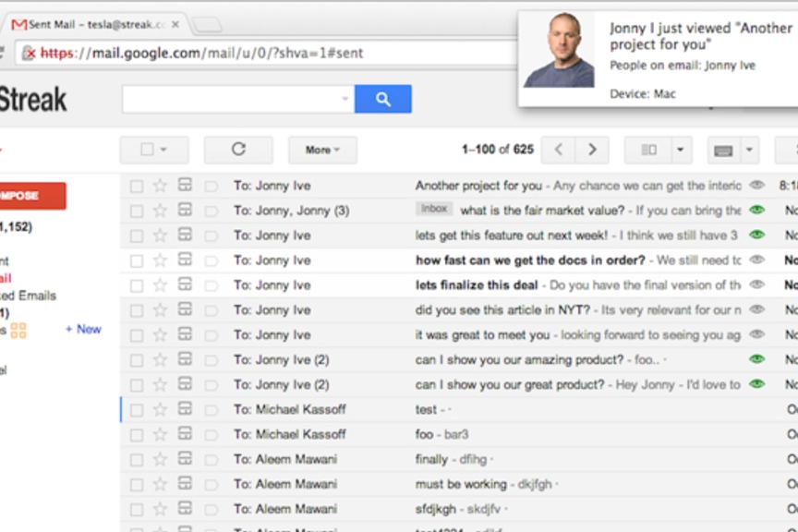Image resolution: width=798 pixels, height=532 pixels.
Task: Click the orange pipelines grid icon in sidebar
Action: click(x=18, y=331)
